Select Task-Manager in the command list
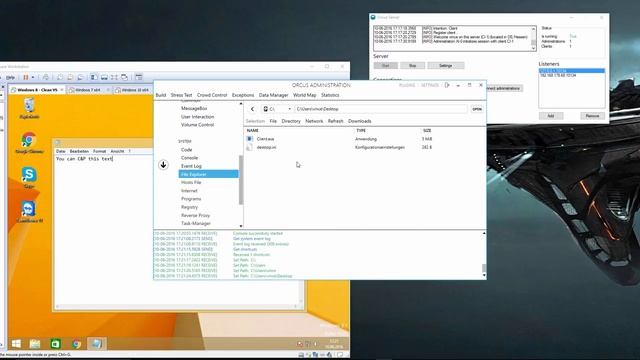 (x=208, y=223)
